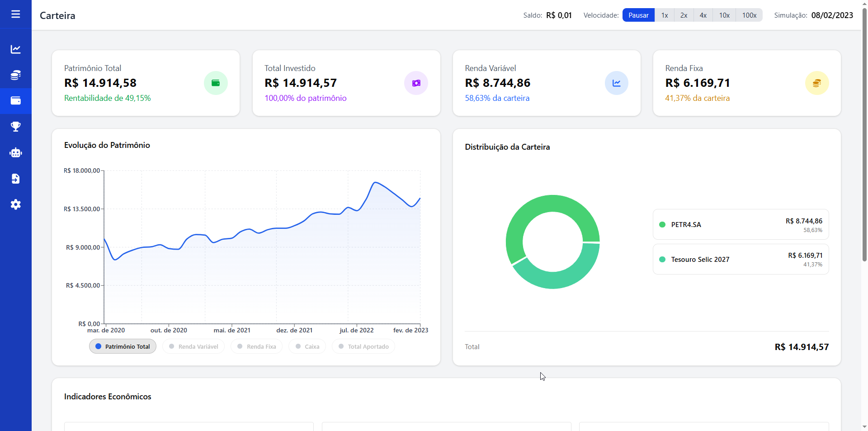Open the hamburger menu in sidebar
868x431 pixels.
click(15, 14)
